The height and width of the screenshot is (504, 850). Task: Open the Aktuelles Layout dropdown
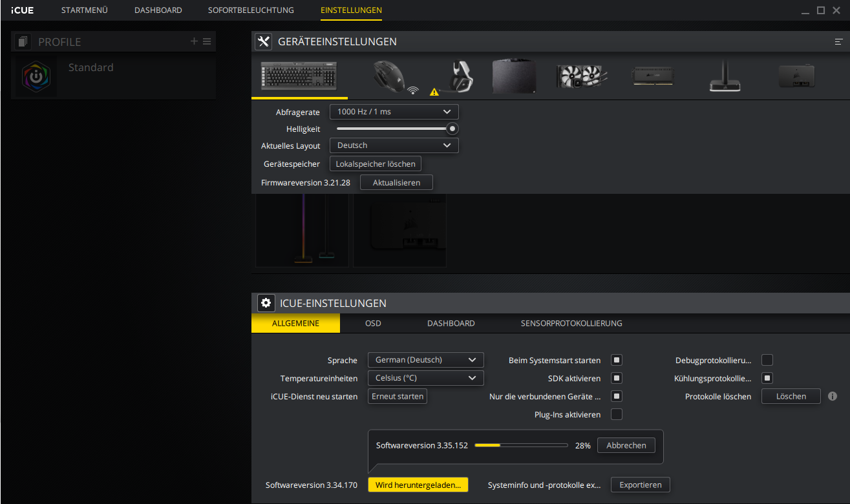394,145
